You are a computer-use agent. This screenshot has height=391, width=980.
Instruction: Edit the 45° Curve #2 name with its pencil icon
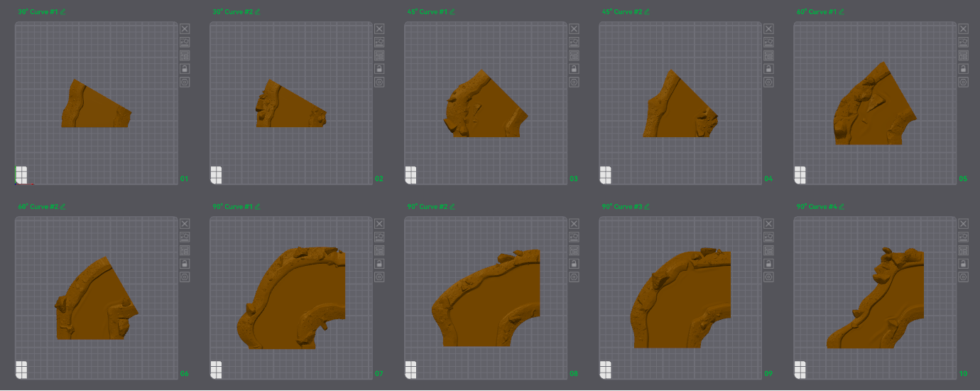(x=646, y=11)
